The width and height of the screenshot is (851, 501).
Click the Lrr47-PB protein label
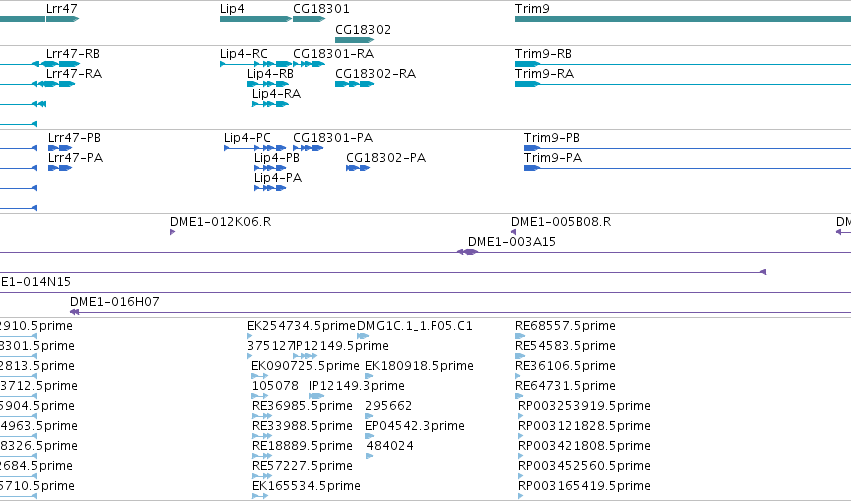click(74, 138)
